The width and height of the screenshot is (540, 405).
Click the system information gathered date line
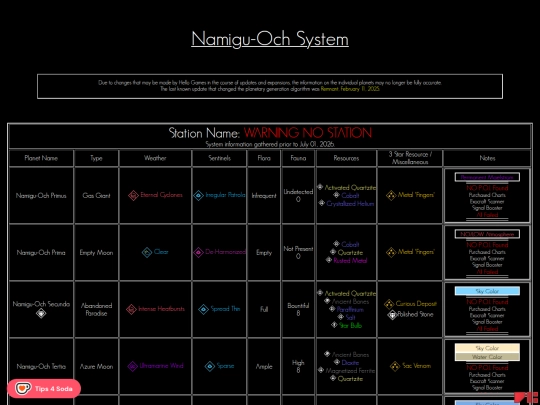(x=270, y=144)
